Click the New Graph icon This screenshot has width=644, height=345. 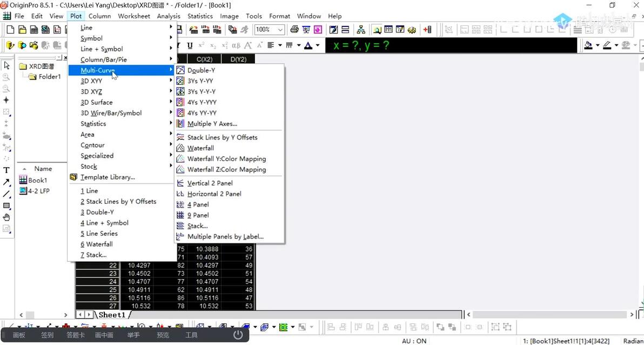pos(57,30)
